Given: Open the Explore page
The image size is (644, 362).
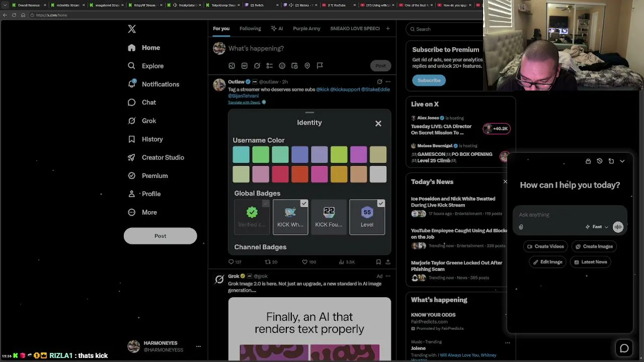Looking at the screenshot, I should pyautogui.click(x=146, y=66).
